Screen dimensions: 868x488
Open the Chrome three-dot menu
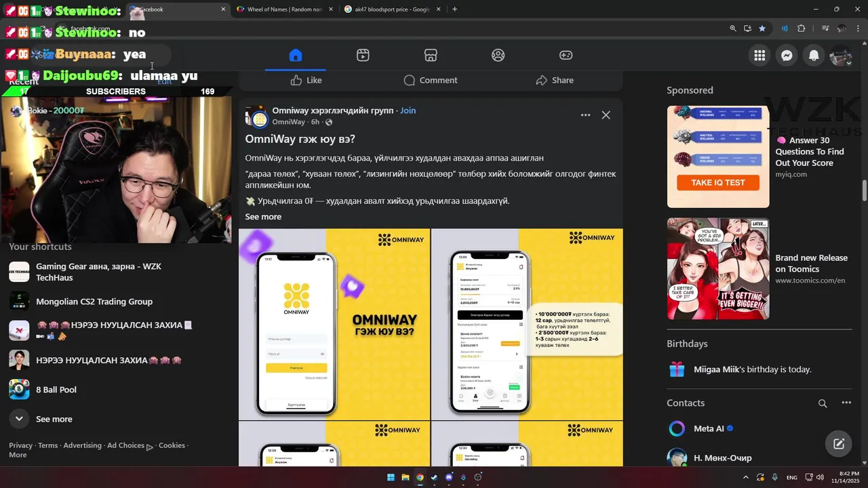tap(857, 28)
